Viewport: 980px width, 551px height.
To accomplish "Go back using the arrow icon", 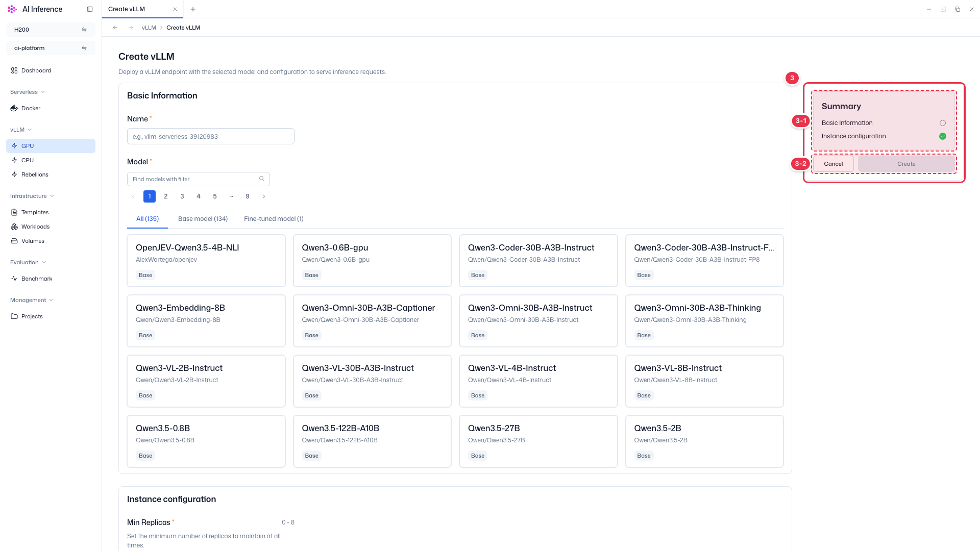I will 115,28.
